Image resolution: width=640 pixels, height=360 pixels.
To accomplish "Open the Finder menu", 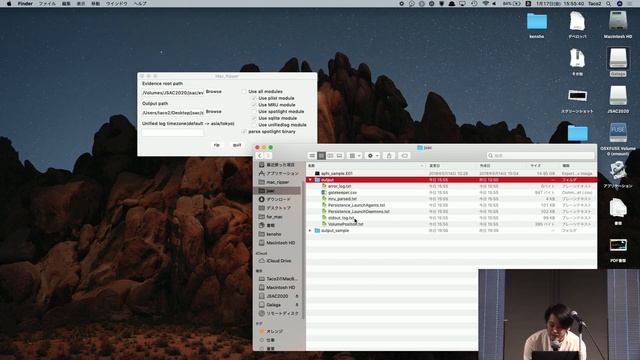I will click(x=25, y=4).
